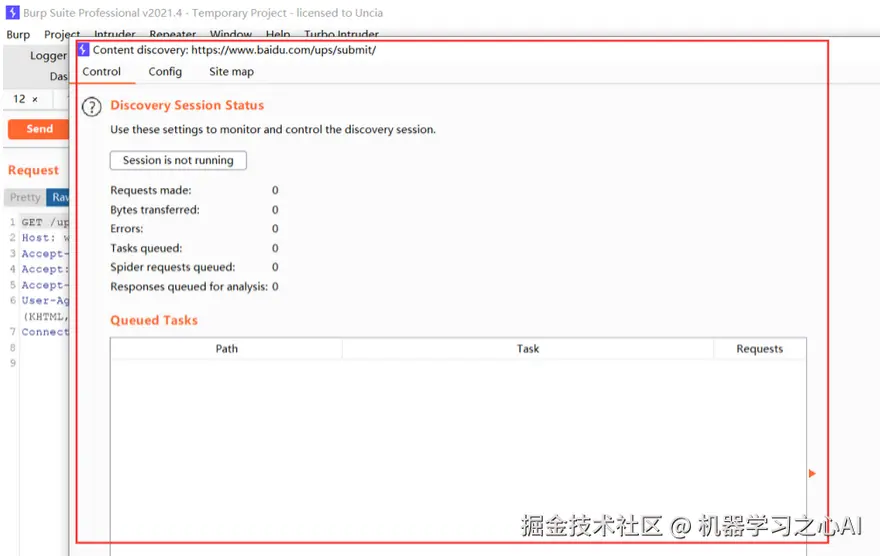This screenshot has width=880, height=556.
Task: Start session via 'Session is not running' button
Action: pyautogui.click(x=178, y=160)
